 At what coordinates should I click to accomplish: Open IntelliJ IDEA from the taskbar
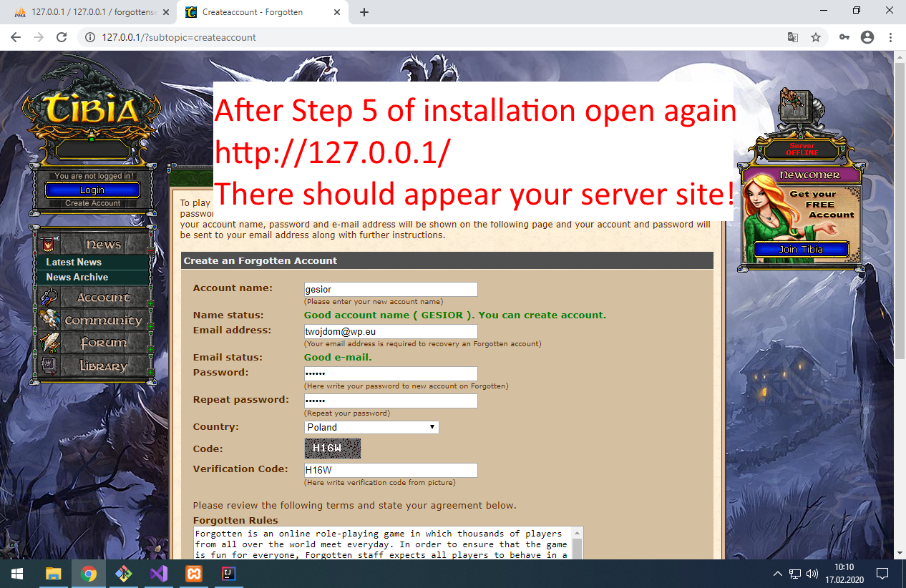228,574
